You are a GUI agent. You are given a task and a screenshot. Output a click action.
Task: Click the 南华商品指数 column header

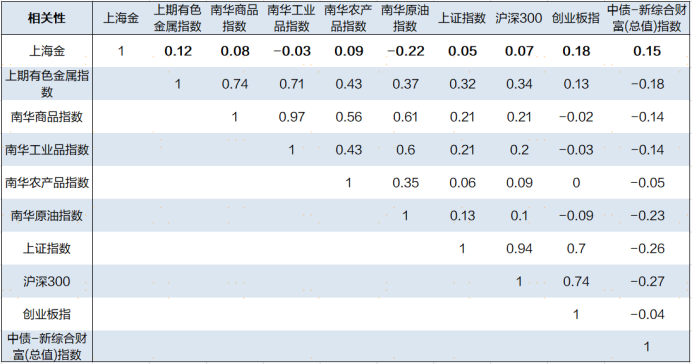coord(234,18)
